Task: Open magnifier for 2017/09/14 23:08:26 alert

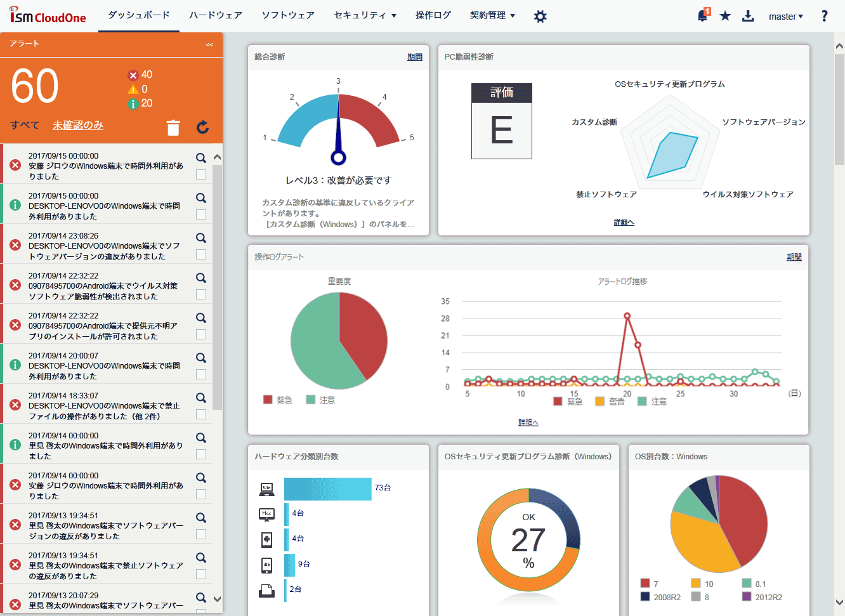Action: 201,238
